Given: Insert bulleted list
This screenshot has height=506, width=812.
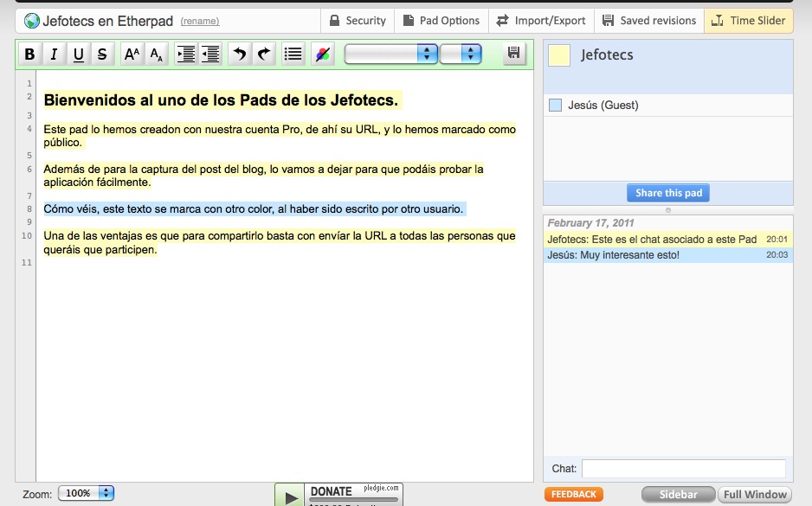Looking at the screenshot, I should point(293,54).
